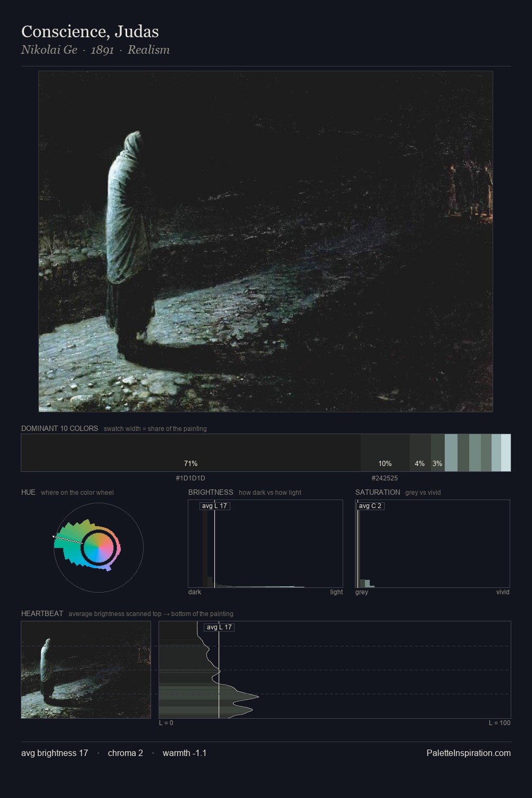Click the artist name Nikolai Ge
Image resolution: width=532 pixels, height=798 pixels.
tap(49, 49)
